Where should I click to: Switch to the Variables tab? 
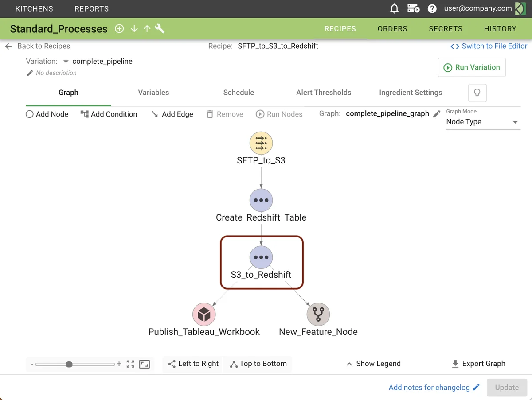click(x=153, y=93)
